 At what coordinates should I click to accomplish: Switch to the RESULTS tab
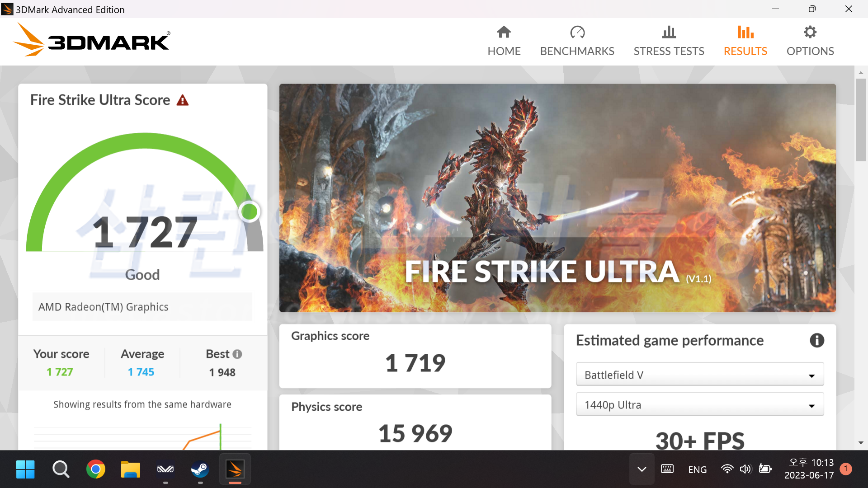click(x=745, y=51)
